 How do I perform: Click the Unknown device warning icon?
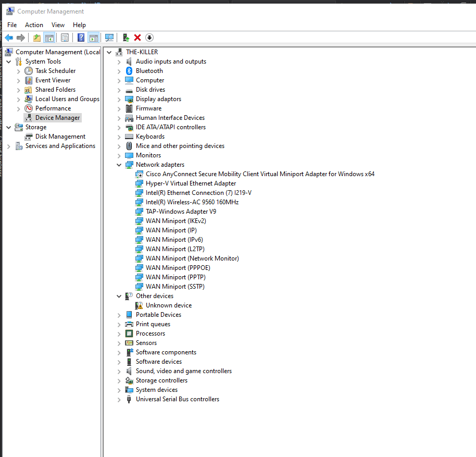pyautogui.click(x=139, y=305)
